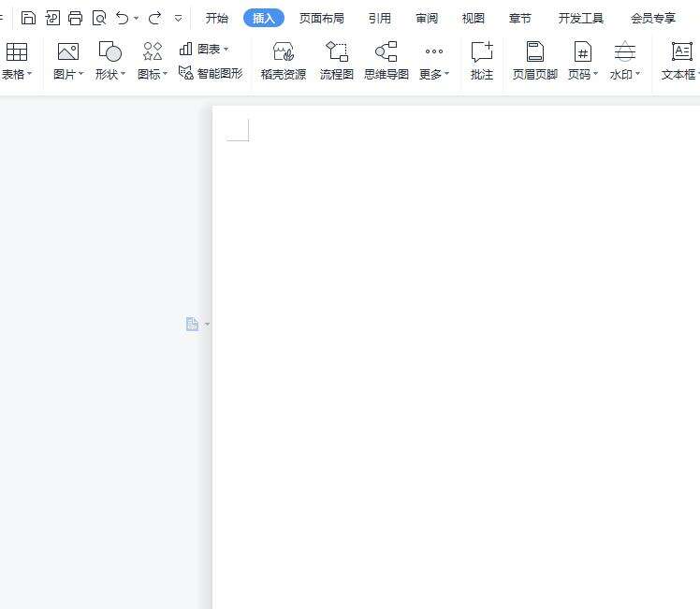Go to the 视图 tab

click(474, 19)
